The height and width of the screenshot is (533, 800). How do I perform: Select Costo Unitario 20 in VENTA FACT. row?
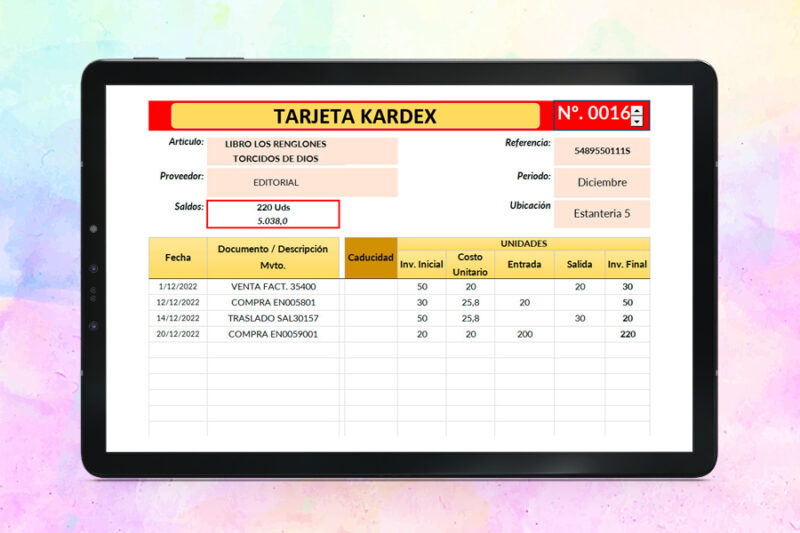pos(470,287)
